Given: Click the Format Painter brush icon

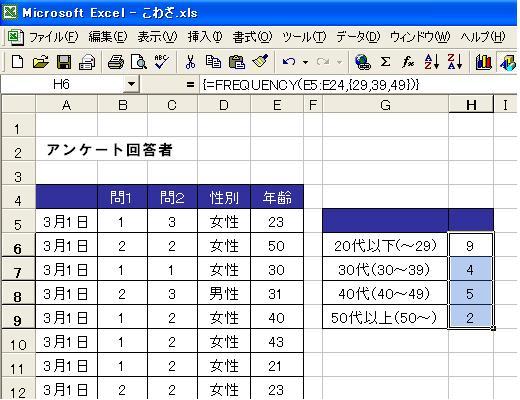Looking at the screenshot, I should tap(260, 62).
